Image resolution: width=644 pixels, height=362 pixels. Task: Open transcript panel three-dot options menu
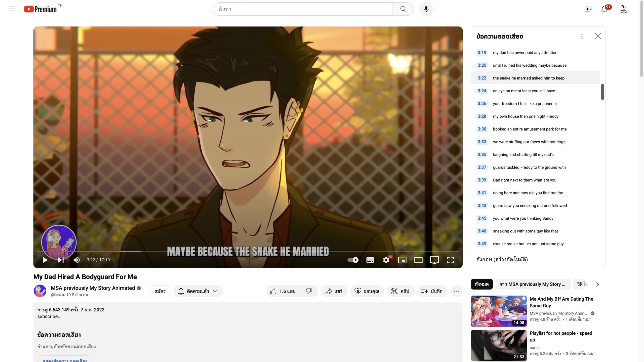582,36
